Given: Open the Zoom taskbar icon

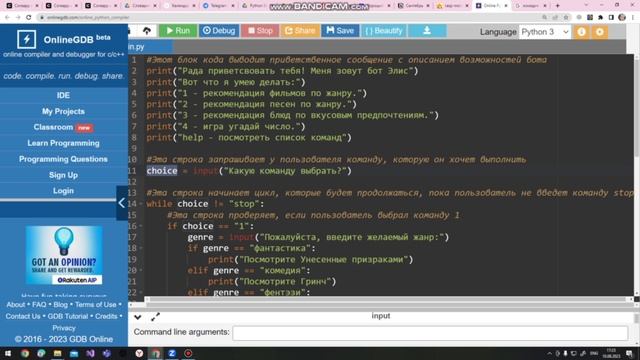Looking at the screenshot, I should click(172, 353).
